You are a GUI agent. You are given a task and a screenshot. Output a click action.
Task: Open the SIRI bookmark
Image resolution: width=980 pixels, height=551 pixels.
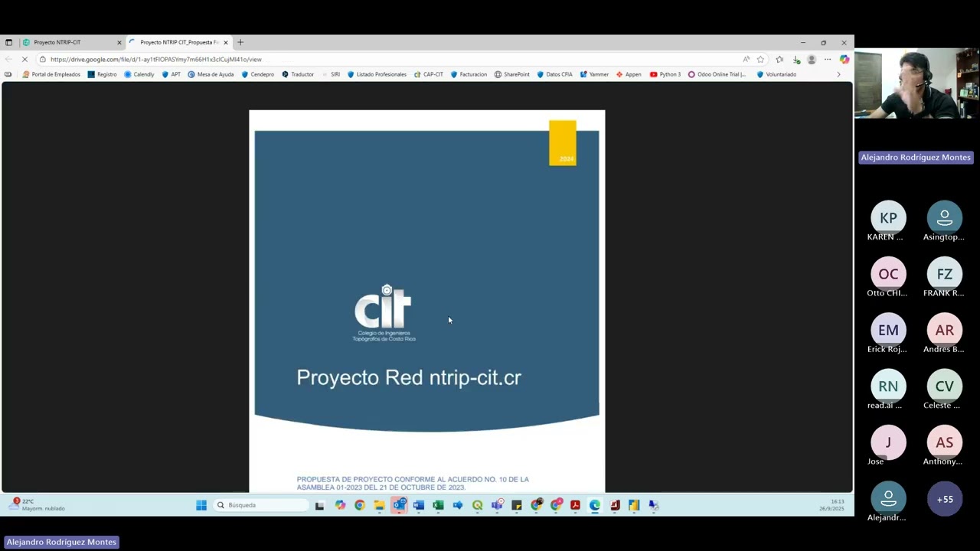(331, 74)
